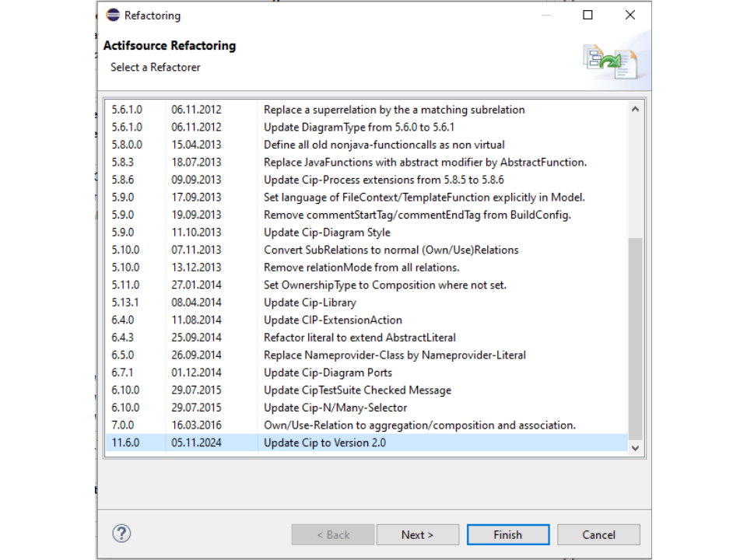Viewport: 747px width, 560px height.
Task: Select 'Update Cip-N/Many-Selector' refactorer
Action: tap(335, 408)
